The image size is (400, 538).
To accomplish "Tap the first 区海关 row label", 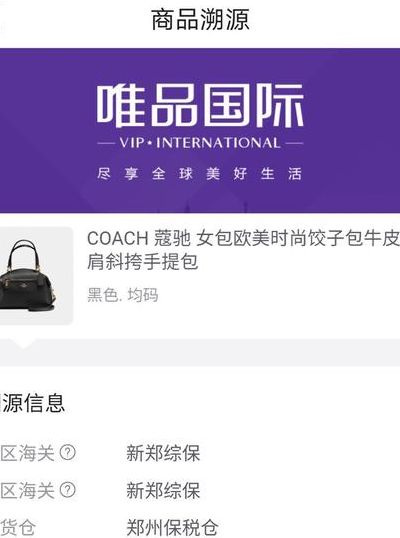I will click(27, 453).
